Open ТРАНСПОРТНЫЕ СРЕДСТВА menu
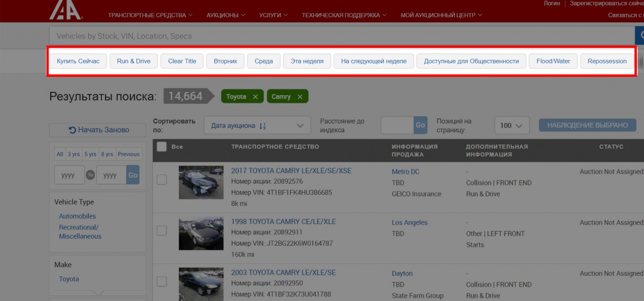The height and width of the screenshot is (301, 644). pyautogui.click(x=150, y=15)
